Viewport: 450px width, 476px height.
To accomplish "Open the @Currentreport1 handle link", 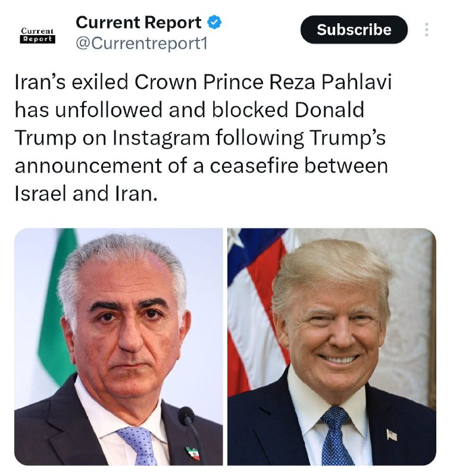I will click(x=142, y=43).
